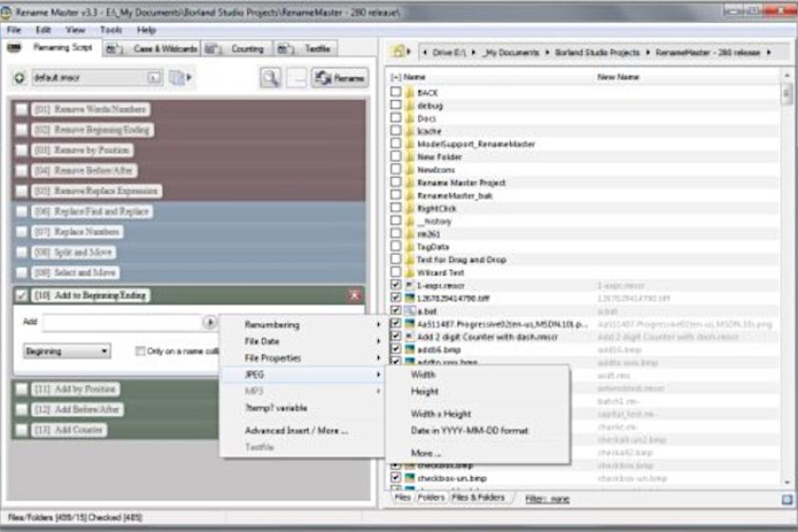
Task: Click the Rename Master Project folder icon
Action: [x=409, y=182]
